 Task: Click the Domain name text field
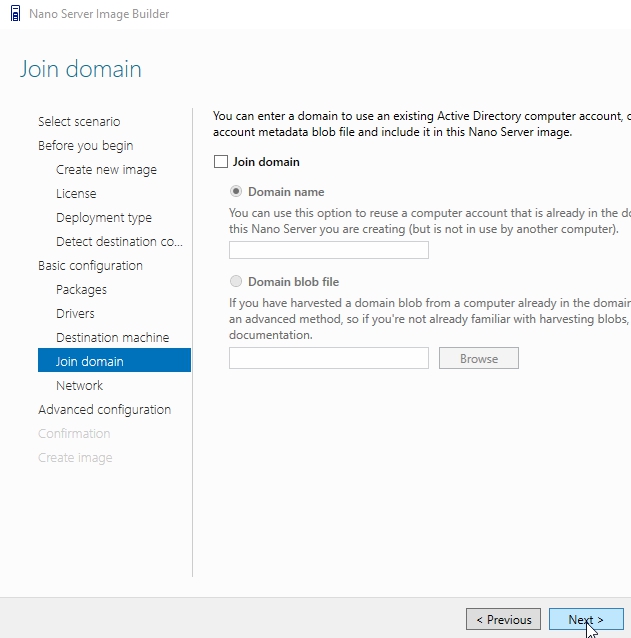pos(328,250)
